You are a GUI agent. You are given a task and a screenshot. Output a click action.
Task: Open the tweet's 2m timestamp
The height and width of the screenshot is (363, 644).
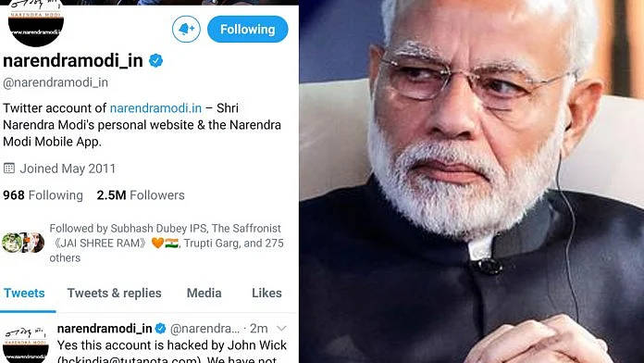pos(259,329)
